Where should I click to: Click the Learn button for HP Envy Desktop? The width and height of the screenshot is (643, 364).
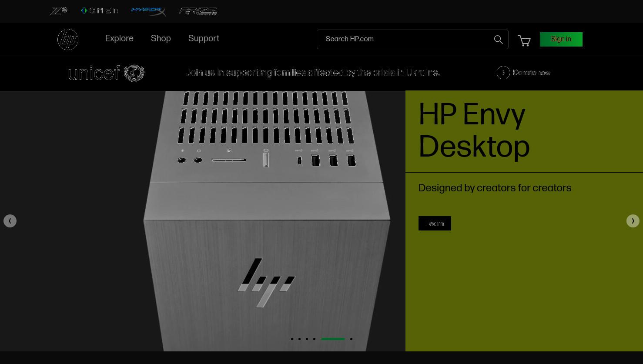(435, 223)
